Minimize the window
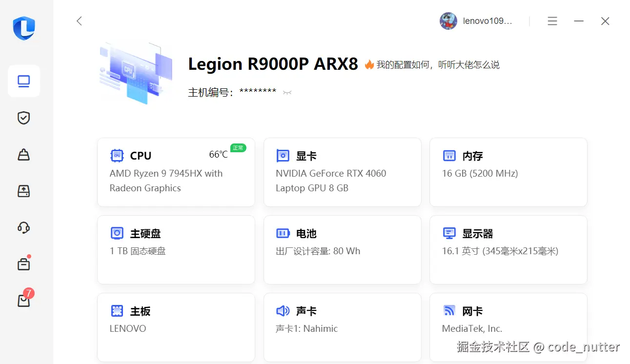630x364 pixels. pos(579,21)
